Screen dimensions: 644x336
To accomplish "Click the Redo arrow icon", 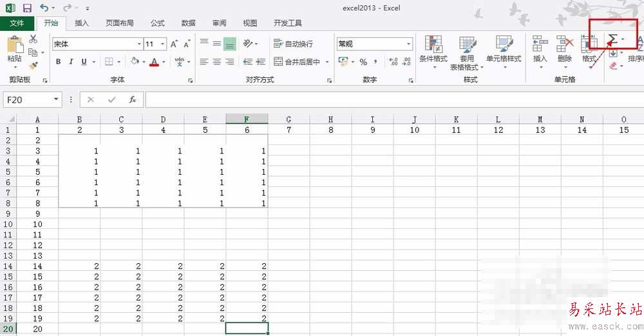I will coord(68,8).
